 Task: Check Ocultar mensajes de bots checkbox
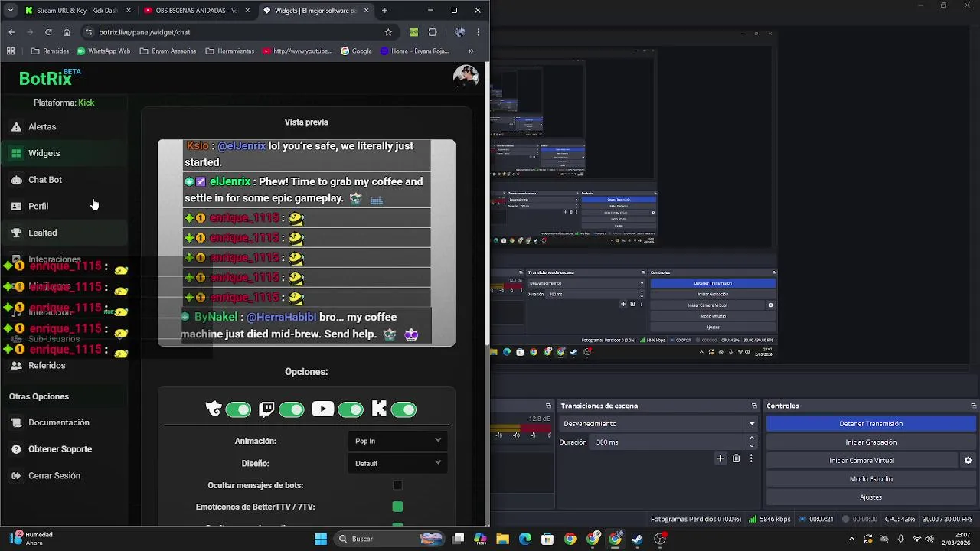[x=397, y=485]
